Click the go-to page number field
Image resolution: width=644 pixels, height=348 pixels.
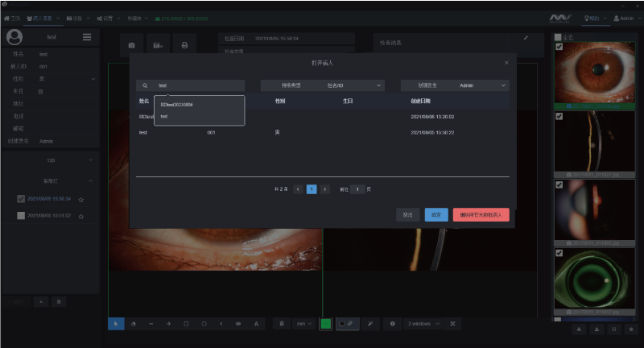tap(357, 189)
